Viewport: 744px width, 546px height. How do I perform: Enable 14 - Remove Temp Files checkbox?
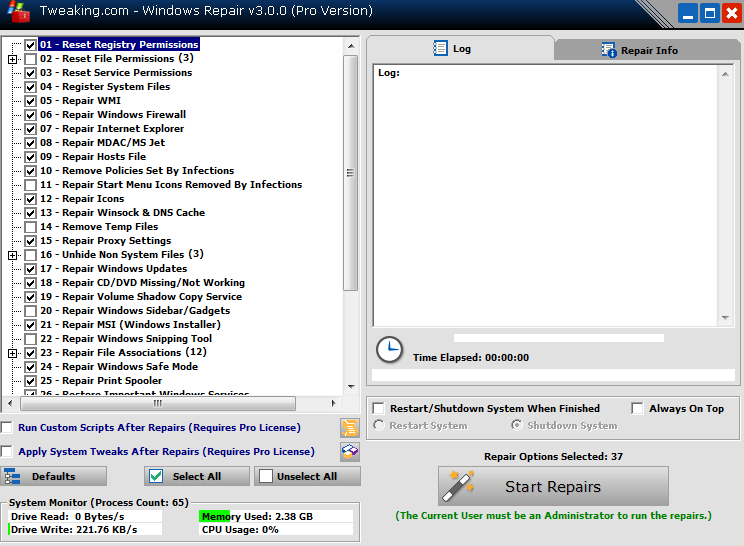30,227
